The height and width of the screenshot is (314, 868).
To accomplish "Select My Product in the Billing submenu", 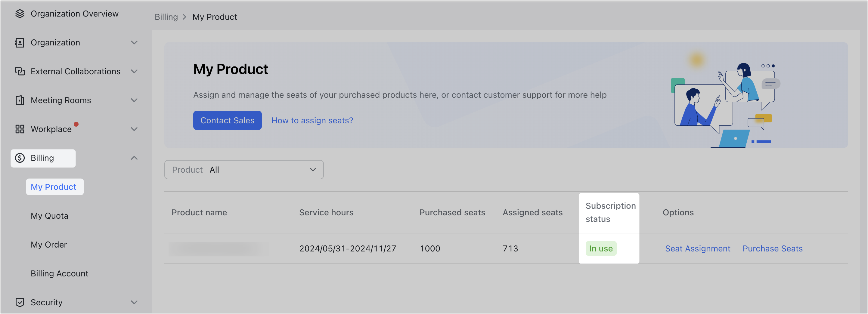I will pos(54,187).
